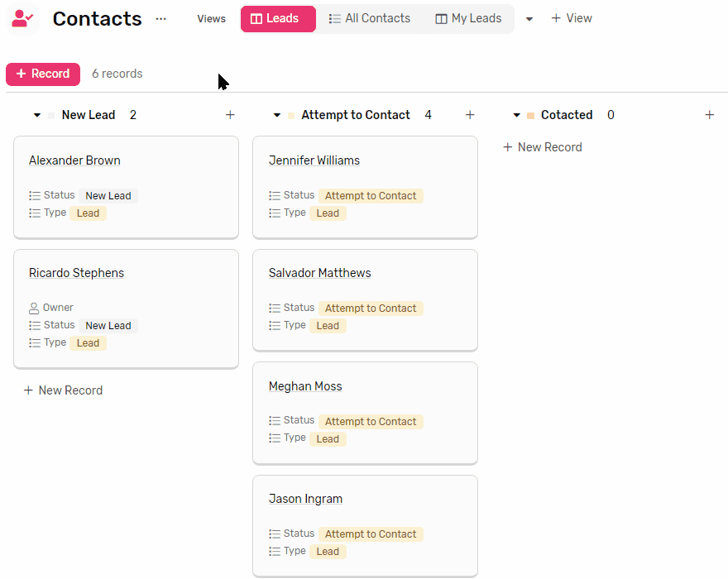The height and width of the screenshot is (579, 728).
Task: Select the Leads view tab
Action: tap(278, 18)
